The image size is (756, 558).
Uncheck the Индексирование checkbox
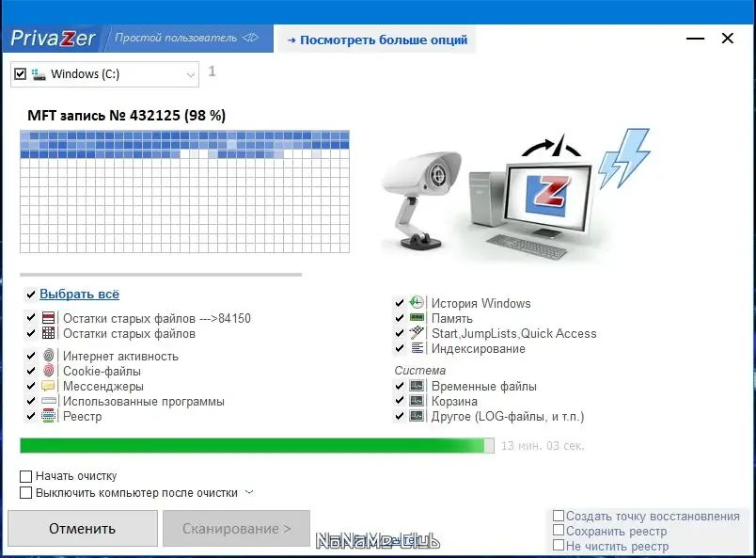[400, 348]
